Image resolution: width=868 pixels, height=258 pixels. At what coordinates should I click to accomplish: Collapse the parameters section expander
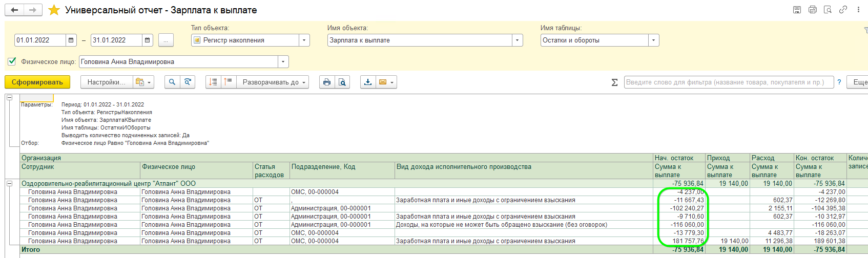[x=9, y=97]
